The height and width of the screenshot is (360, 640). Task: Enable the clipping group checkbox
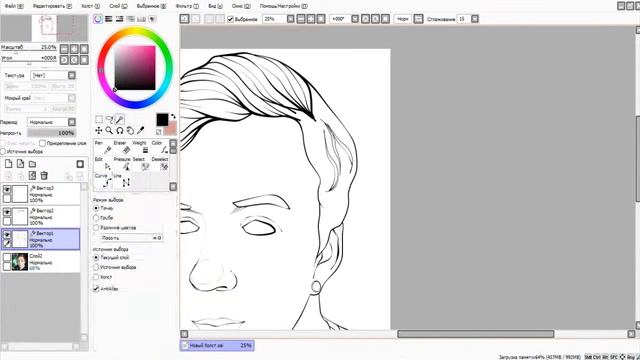pyautogui.click(x=42, y=143)
